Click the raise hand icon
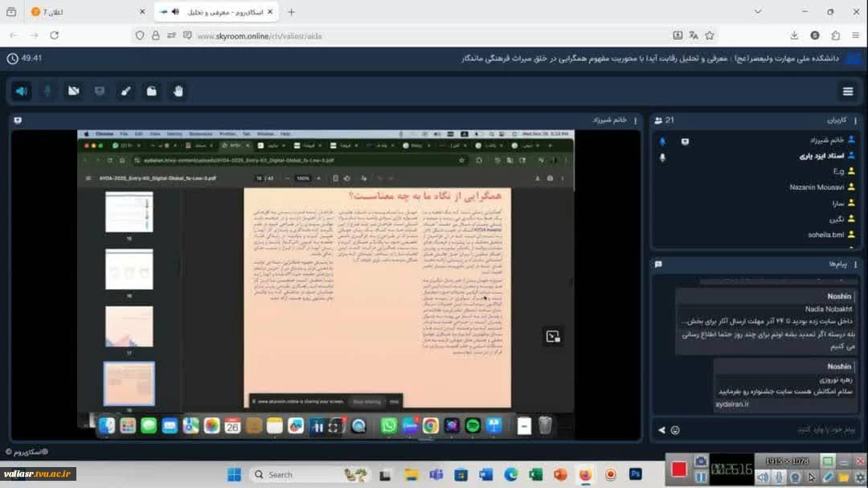Screen dimensions: 868x488 click(x=178, y=91)
